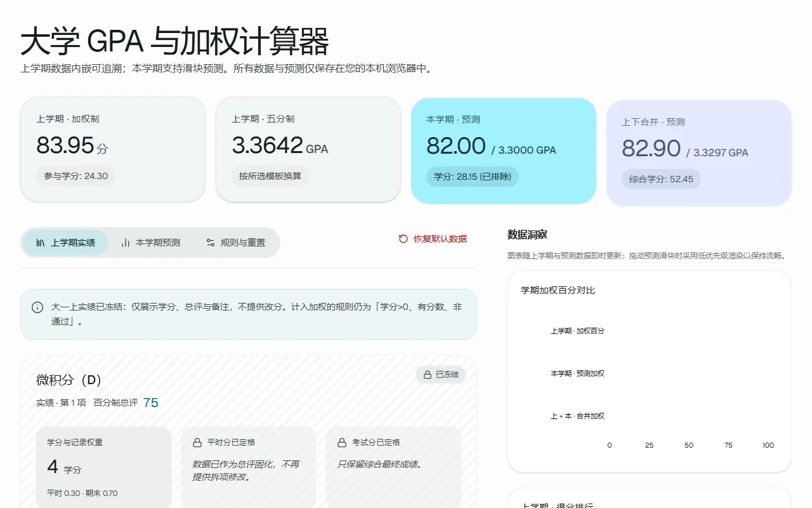Screen dimensions: 812x508
Task: Click the 学分: 28.15 (已排除) badge
Action: tap(473, 177)
